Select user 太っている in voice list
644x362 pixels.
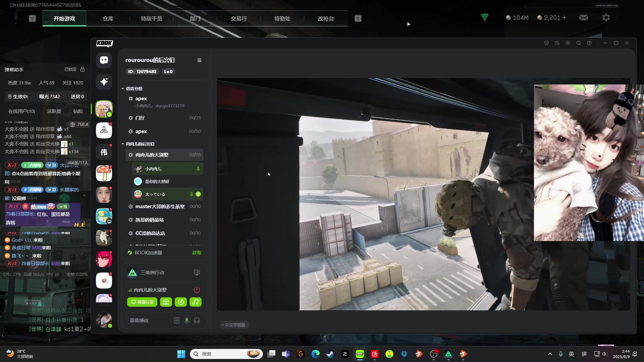tap(168, 194)
